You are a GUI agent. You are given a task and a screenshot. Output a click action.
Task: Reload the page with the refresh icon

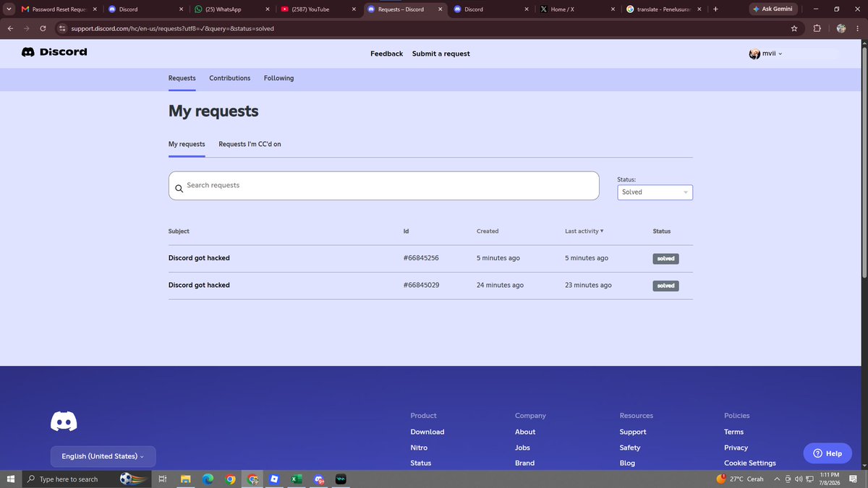click(43, 28)
